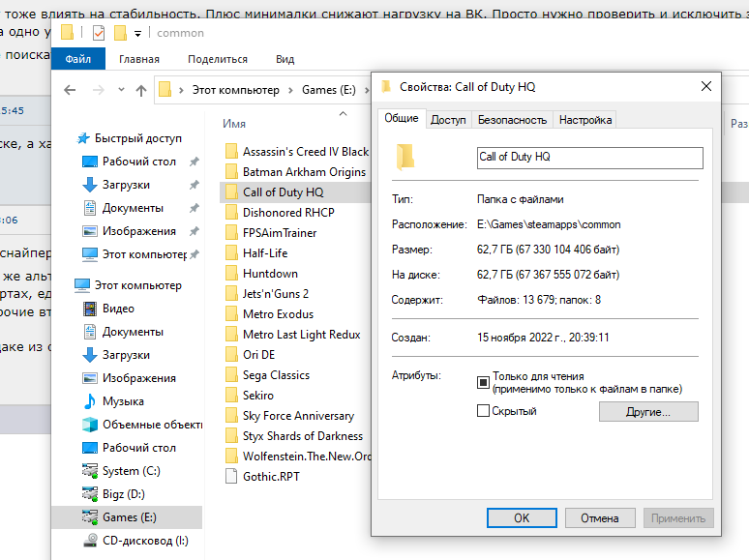Open the CD-дисковод (I:) drive
Image resolution: width=749 pixels, height=560 pixels.
(x=145, y=541)
